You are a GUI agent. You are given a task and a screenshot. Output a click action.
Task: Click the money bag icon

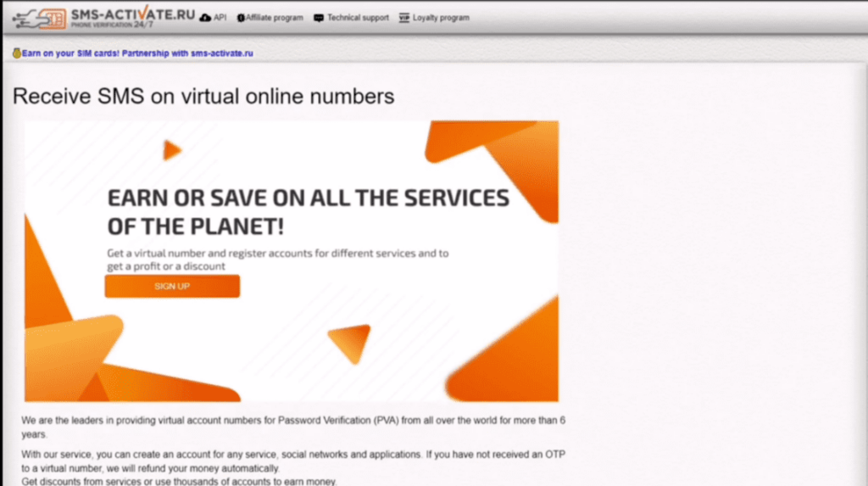click(x=16, y=53)
